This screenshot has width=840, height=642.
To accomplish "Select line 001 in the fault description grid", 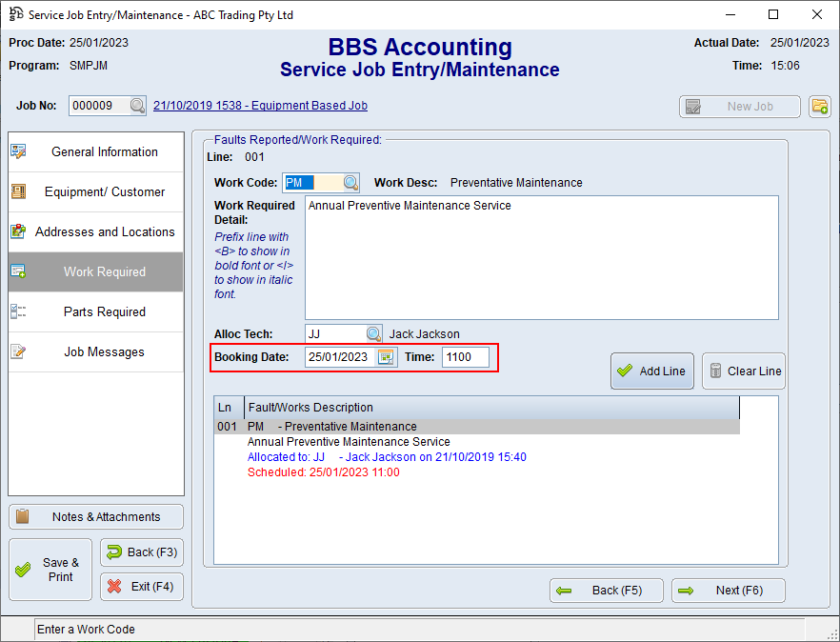I will pyautogui.click(x=381, y=426).
